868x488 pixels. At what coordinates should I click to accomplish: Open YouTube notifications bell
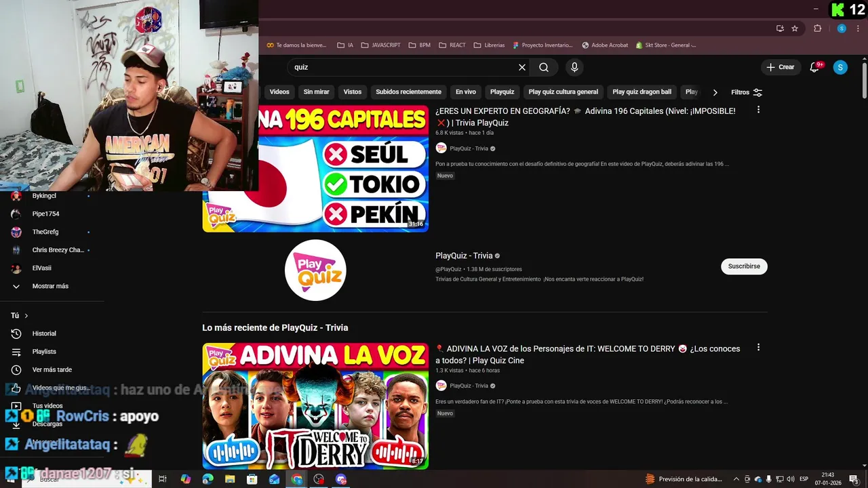pyautogui.click(x=815, y=67)
